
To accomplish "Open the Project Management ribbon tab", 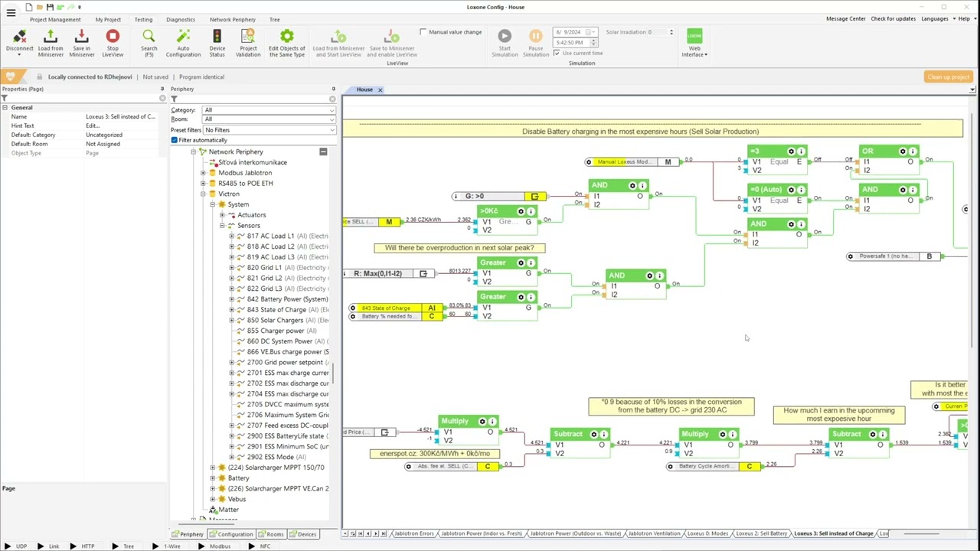I will click(x=55, y=19).
